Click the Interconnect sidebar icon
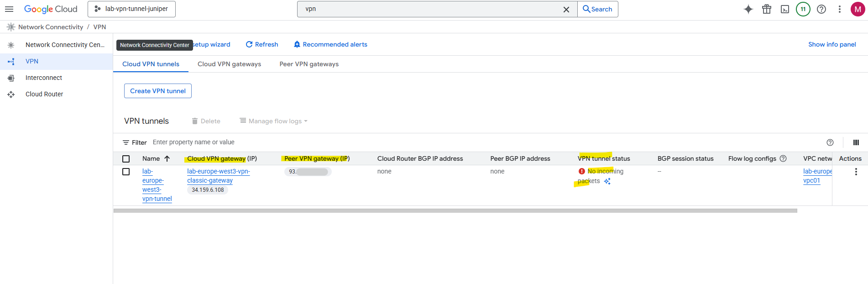The height and width of the screenshot is (284, 868). 11,78
